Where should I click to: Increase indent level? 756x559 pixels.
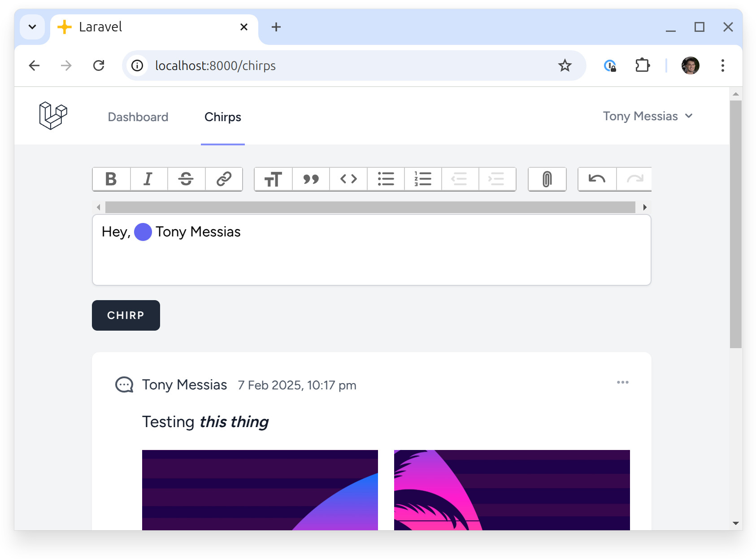point(497,179)
